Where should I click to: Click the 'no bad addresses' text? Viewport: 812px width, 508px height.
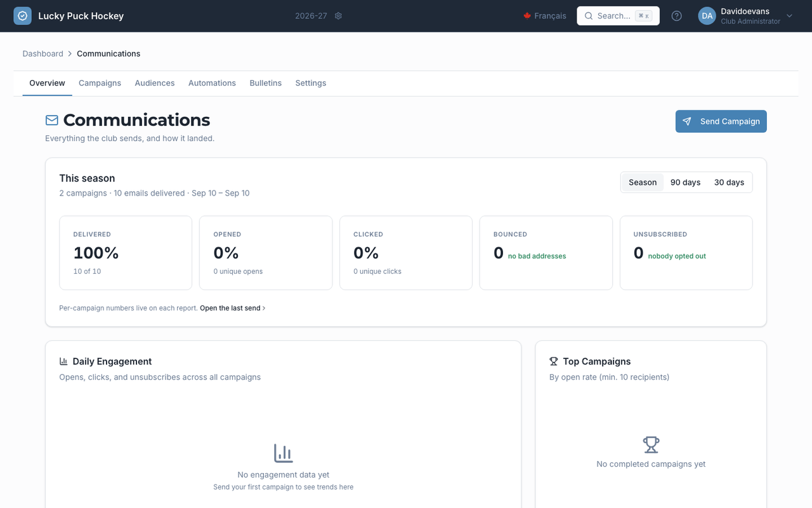tap(537, 256)
